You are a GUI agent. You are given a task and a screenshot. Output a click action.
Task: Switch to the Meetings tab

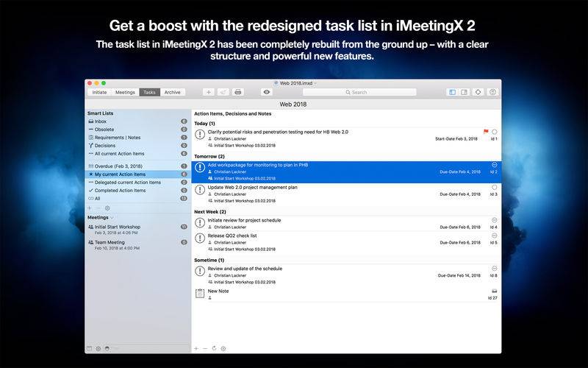click(x=125, y=92)
